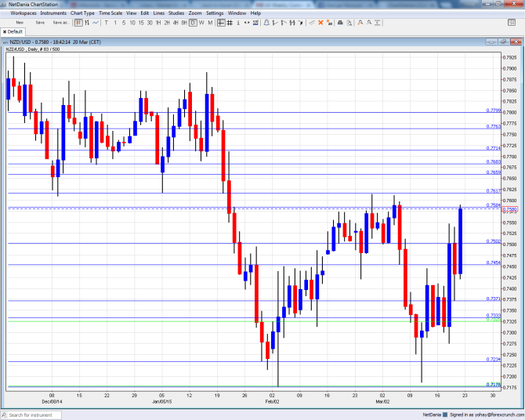The height and width of the screenshot is (420, 525).
Task: Open the Workspaces menu
Action: [24, 13]
